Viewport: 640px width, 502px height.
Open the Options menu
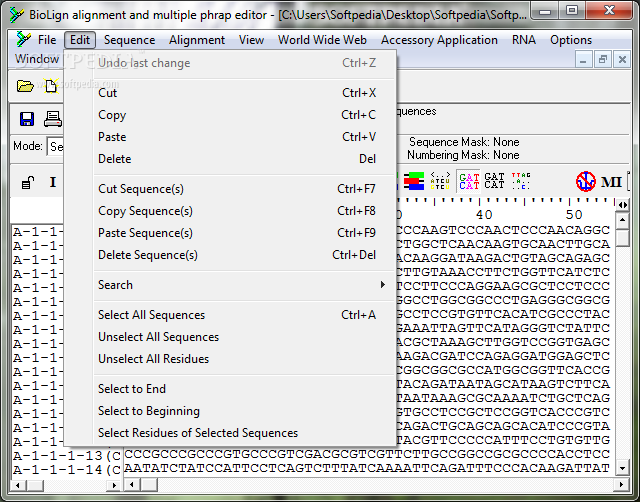tap(571, 40)
